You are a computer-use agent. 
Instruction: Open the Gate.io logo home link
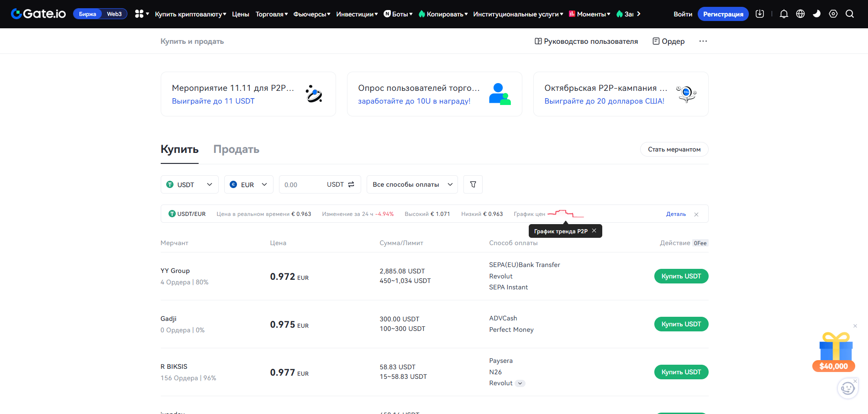(38, 14)
